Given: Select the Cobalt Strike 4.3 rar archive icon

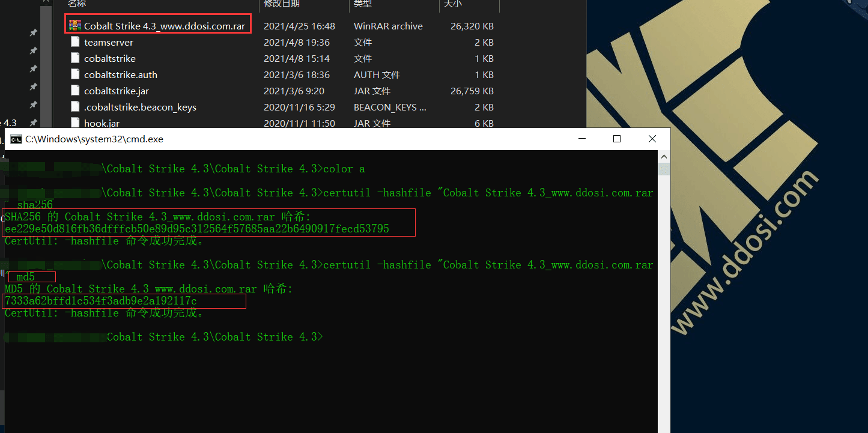Looking at the screenshot, I should point(75,25).
